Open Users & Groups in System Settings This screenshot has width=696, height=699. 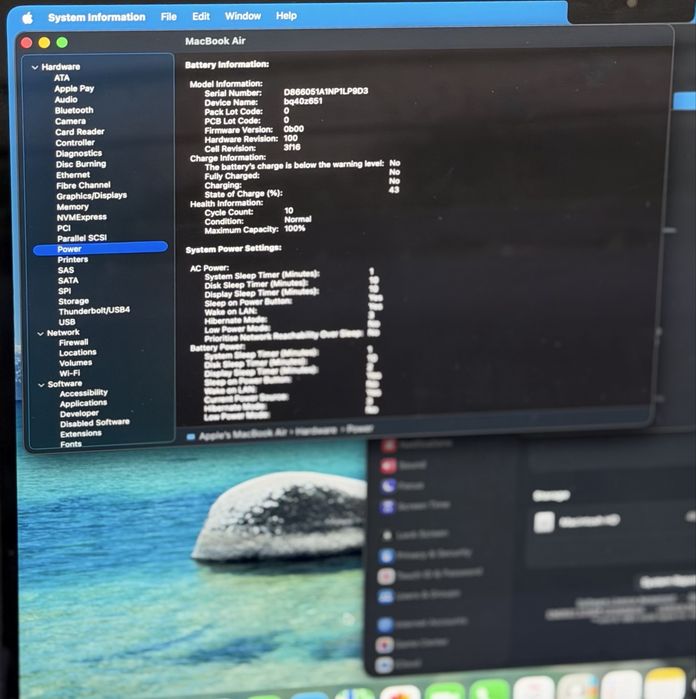click(419, 596)
